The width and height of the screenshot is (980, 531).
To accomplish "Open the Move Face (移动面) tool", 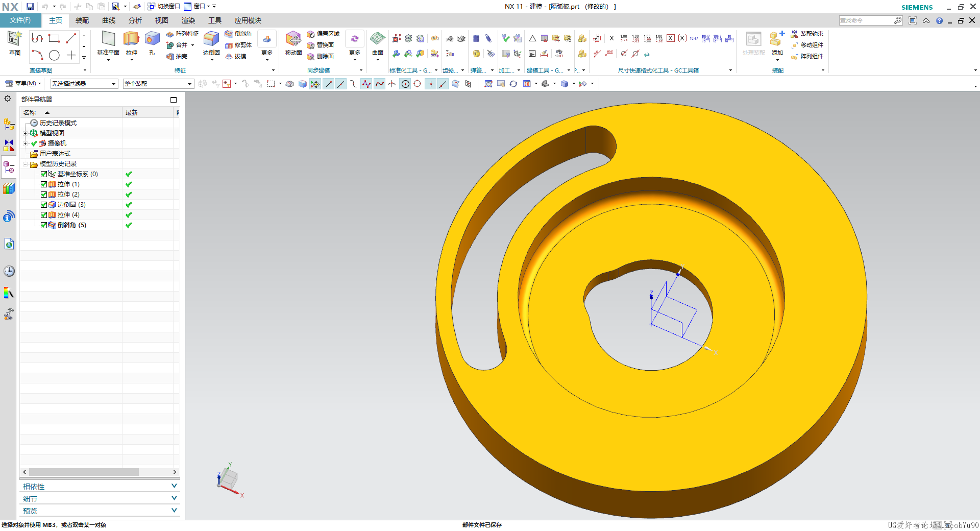I will click(x=293, y=43).
